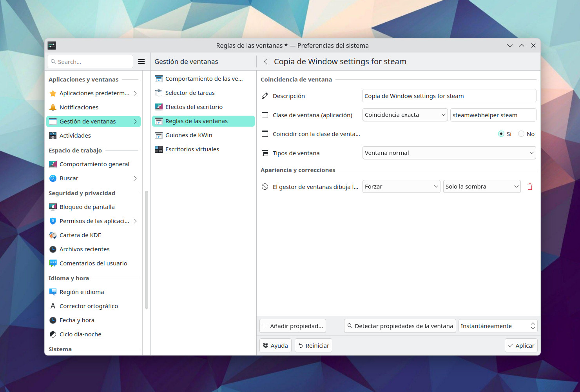Click the steamwebhelper steam class field
The image size is (580, 392).
point(493,115)
